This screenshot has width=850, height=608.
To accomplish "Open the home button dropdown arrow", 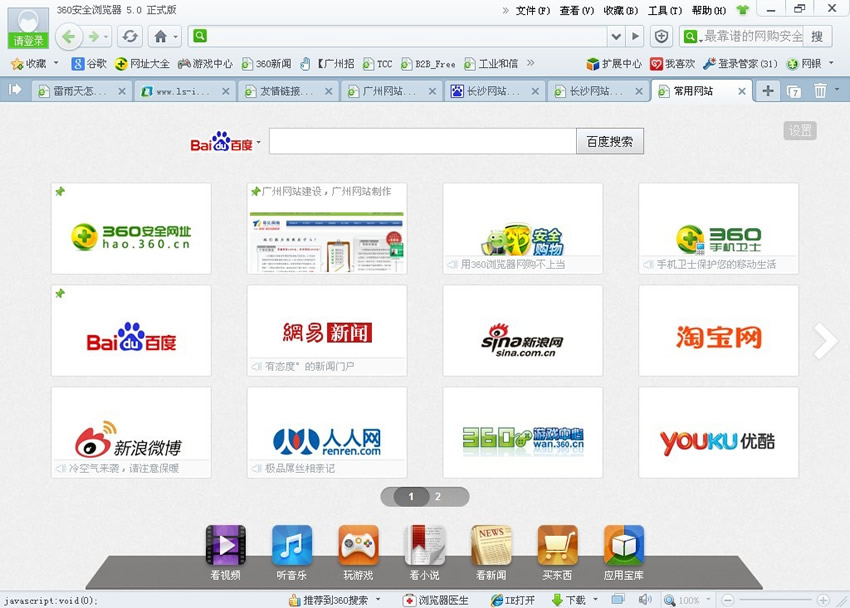I will (x=176, y=37).
